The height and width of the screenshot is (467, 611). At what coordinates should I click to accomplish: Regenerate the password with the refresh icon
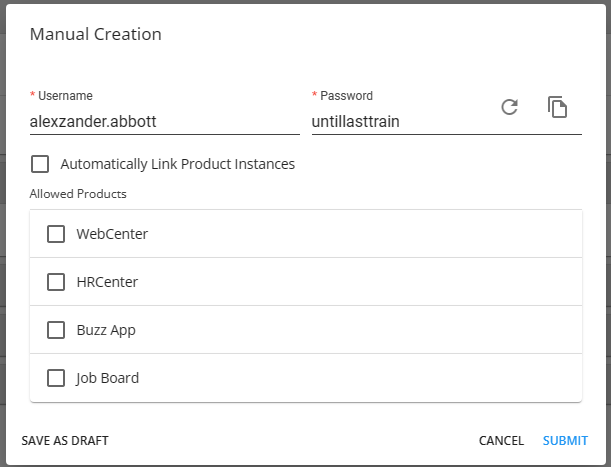point(509,107)
